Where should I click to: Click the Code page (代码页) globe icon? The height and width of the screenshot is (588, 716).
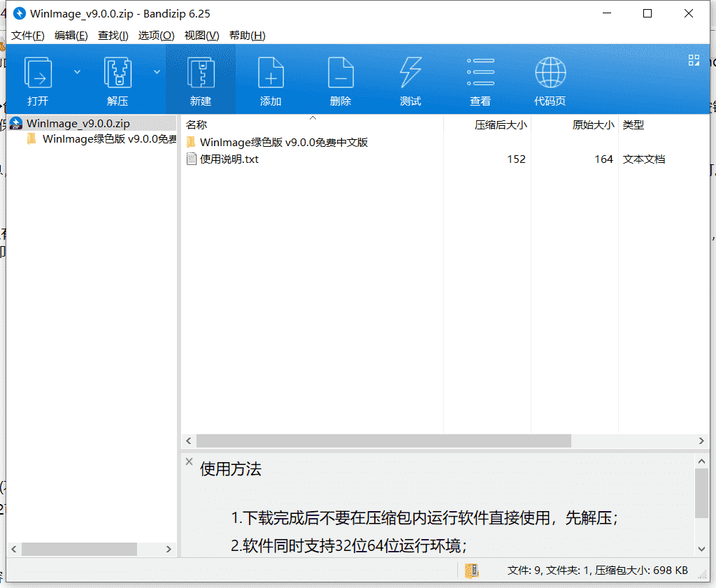pyautogui.click(x=550, y=72)
